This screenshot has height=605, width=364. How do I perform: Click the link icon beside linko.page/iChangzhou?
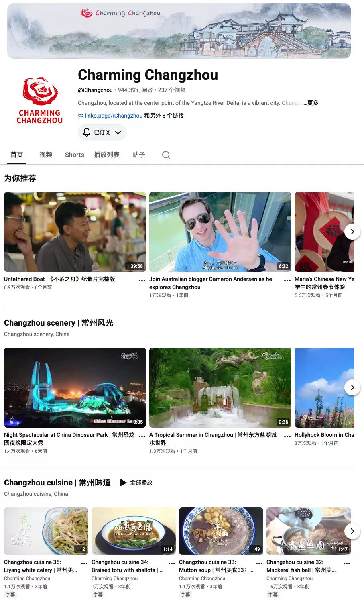coord(81,116)
